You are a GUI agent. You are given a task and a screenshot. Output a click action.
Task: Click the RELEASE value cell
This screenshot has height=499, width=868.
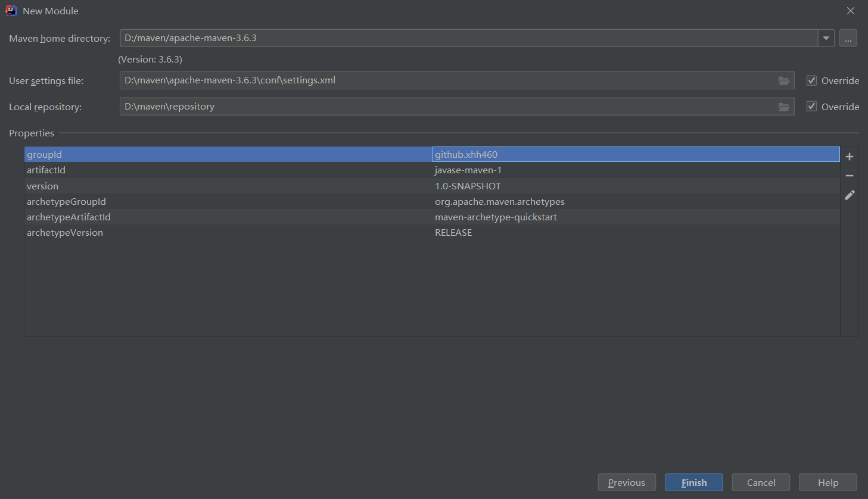click(636, 232)
